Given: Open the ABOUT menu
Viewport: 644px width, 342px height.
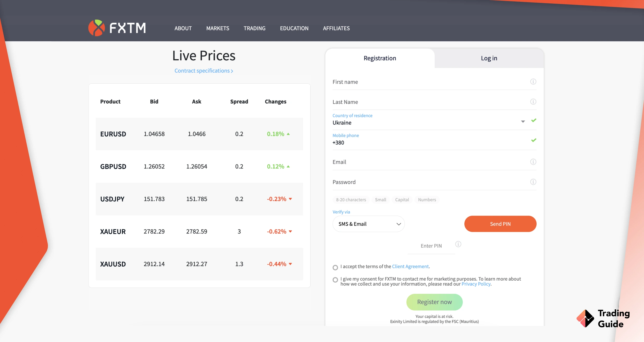Looking at the screenshot, I should pos(183,28).
